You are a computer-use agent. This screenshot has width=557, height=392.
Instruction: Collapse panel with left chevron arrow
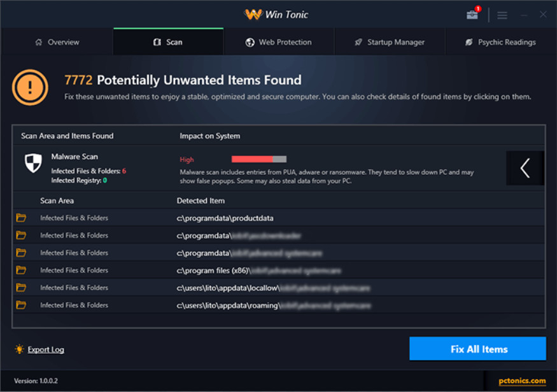525,168
